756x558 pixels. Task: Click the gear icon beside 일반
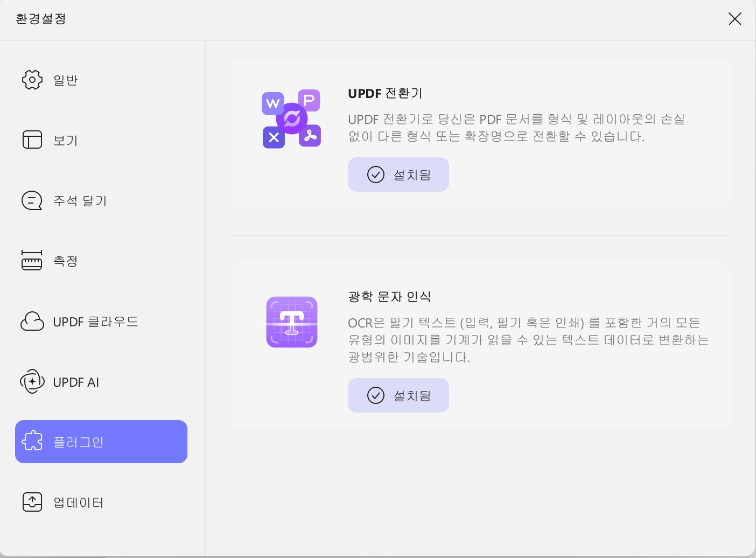click(32, 80)
